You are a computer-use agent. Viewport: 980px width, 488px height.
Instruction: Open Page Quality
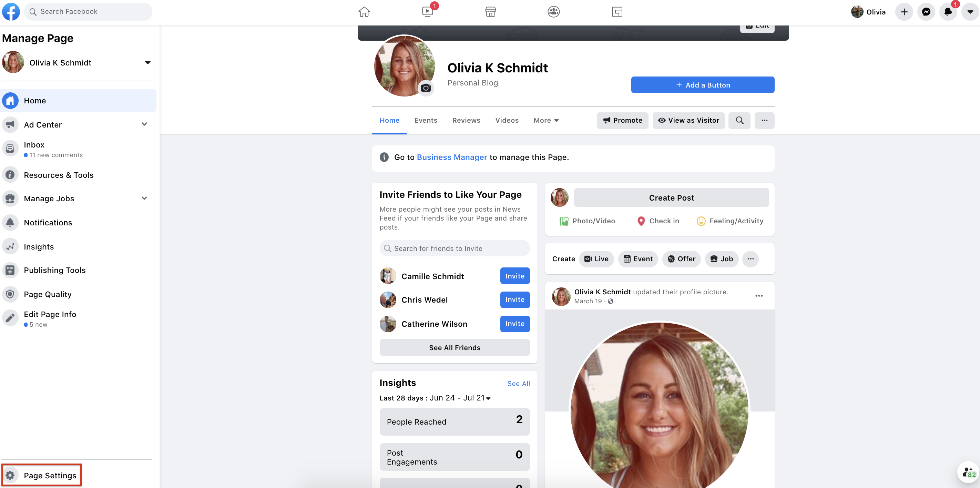point(78,294)
